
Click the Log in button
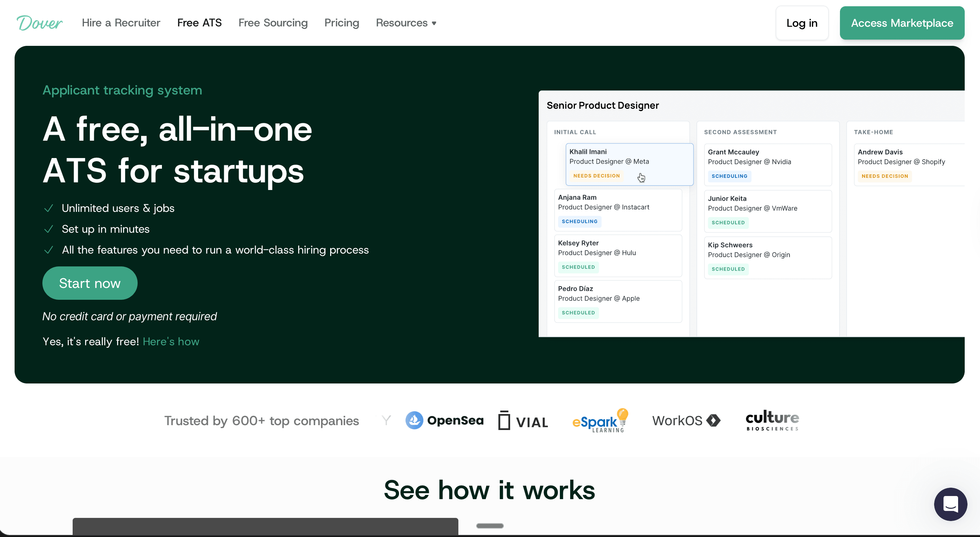802,23
